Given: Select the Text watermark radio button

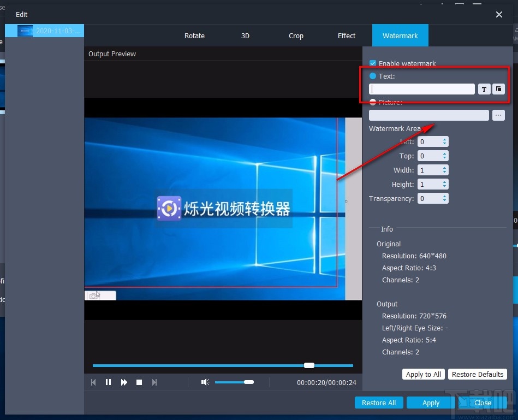Looking at the screenshot, I should [x=372, y=76].
